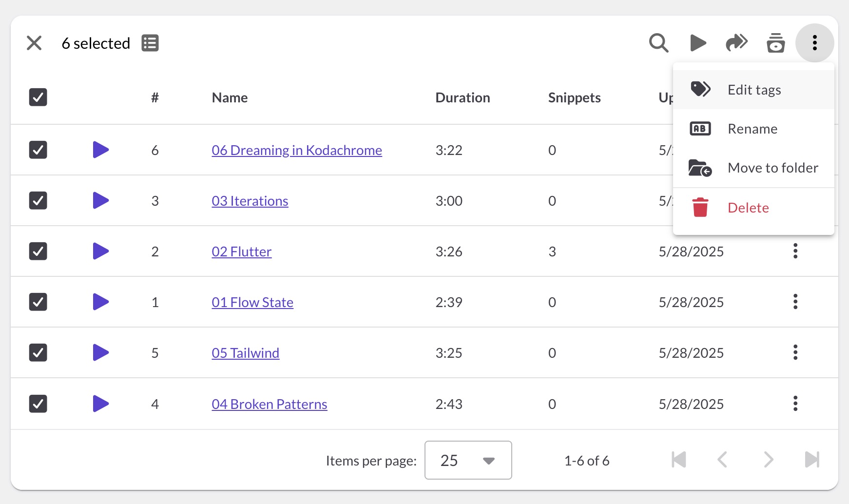
Task: Uncheck the 03 Iterations row checkbox
Action: point(38,201)
